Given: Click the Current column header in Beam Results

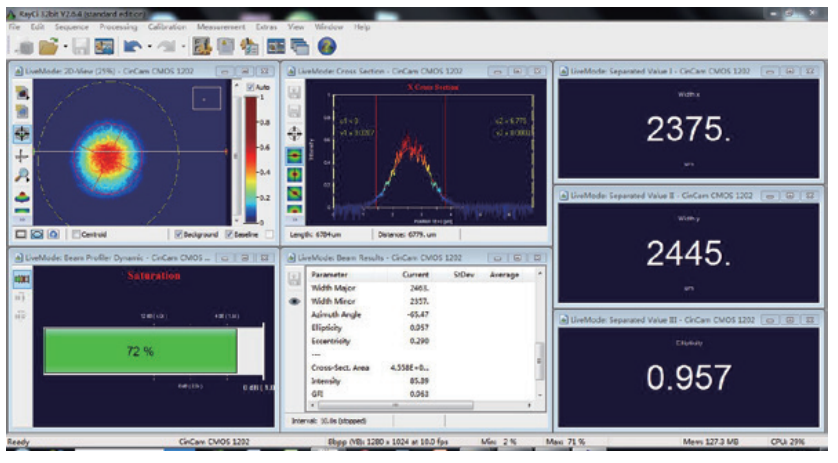Looking at the screenshot, I should tap(415, 274).
